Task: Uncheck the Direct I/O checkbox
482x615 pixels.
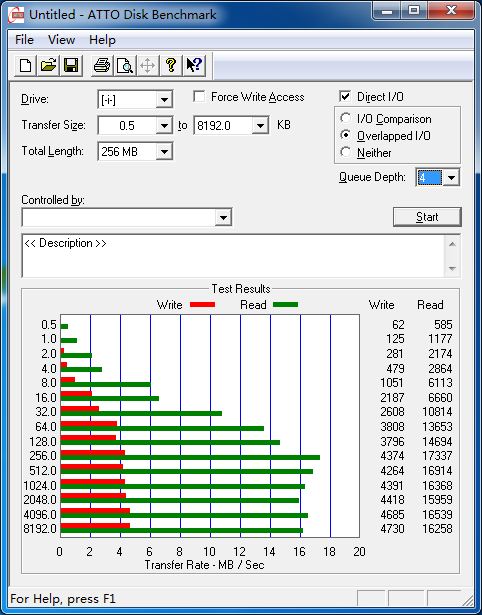Action: point(345,96)
